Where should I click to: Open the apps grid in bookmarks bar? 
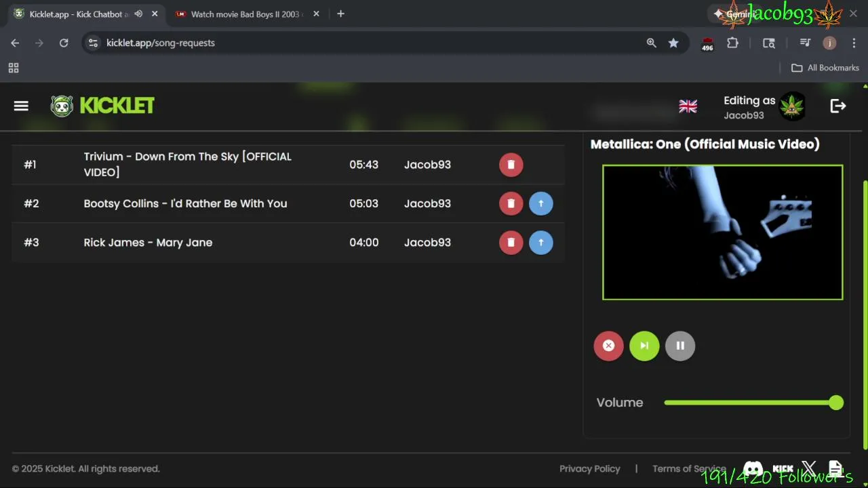[14, 68]
